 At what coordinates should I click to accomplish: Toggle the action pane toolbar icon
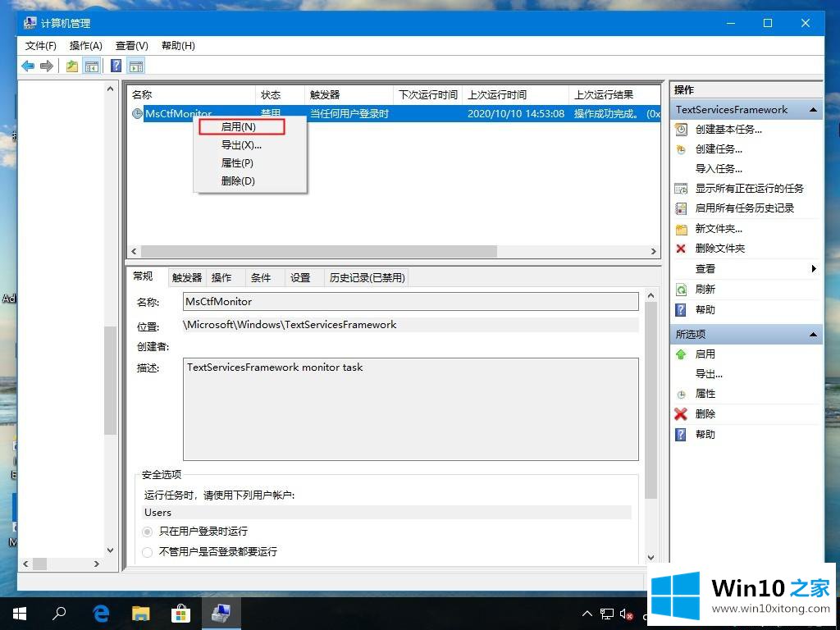pos(136,66)
